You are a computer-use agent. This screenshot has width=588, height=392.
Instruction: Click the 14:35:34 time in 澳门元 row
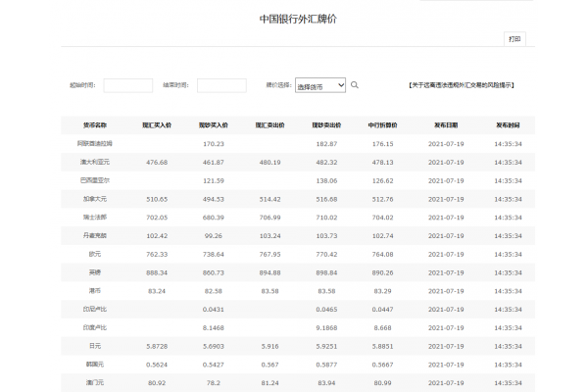click(508, 382)
